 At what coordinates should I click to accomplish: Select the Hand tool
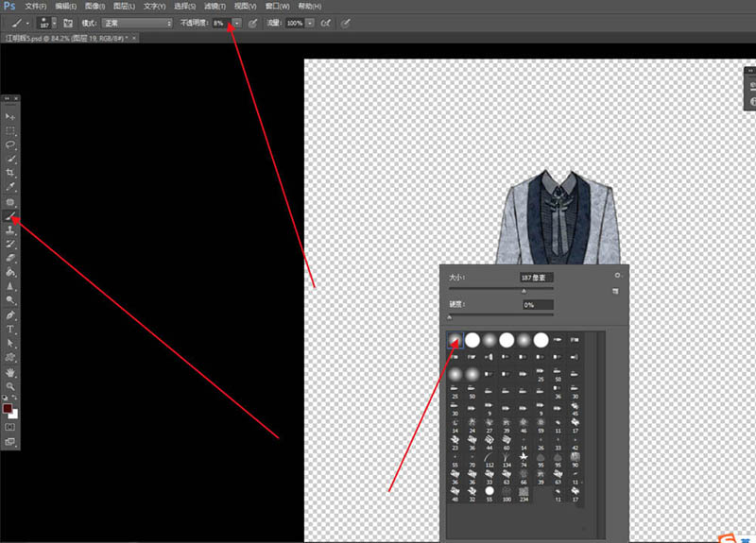[11, 372]
